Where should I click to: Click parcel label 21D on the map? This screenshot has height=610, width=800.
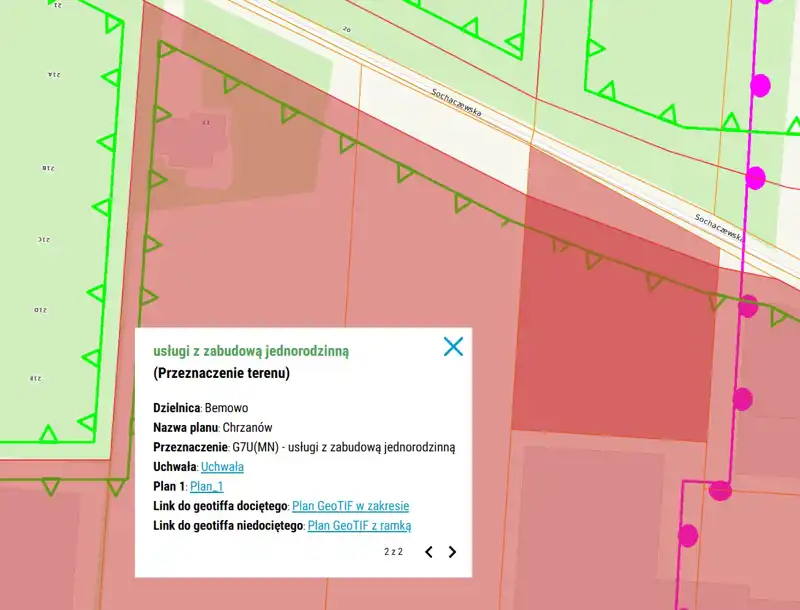click(40, 309)
